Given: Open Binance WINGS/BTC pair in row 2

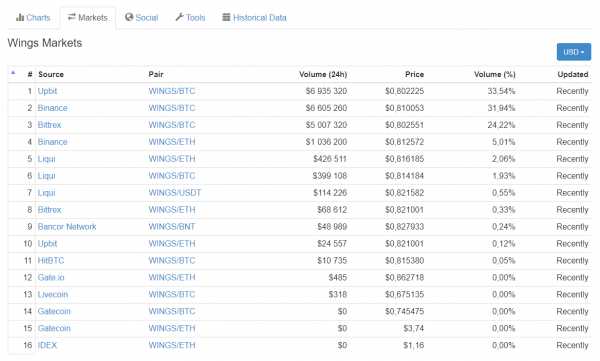Looking at the screenshot, I should tap(172, 108).
